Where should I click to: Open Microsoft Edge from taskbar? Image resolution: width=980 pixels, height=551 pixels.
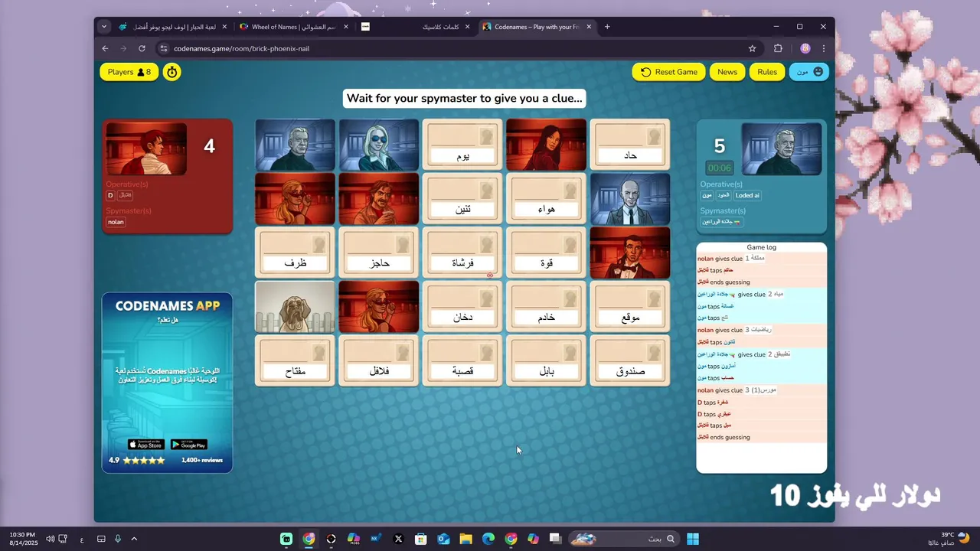(x=488, y=539)
